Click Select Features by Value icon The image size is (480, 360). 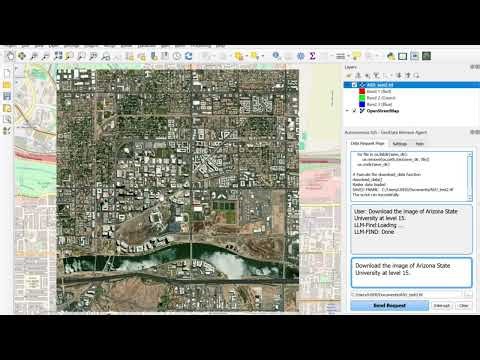(x=255, y=56)
